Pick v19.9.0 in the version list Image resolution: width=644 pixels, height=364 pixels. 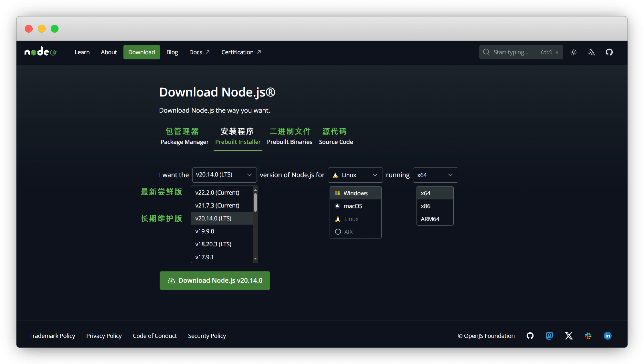point(222,231)
